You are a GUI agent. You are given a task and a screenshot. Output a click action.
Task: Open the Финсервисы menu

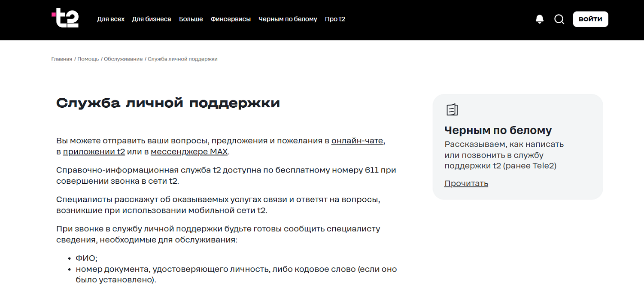tap(231, 19)
